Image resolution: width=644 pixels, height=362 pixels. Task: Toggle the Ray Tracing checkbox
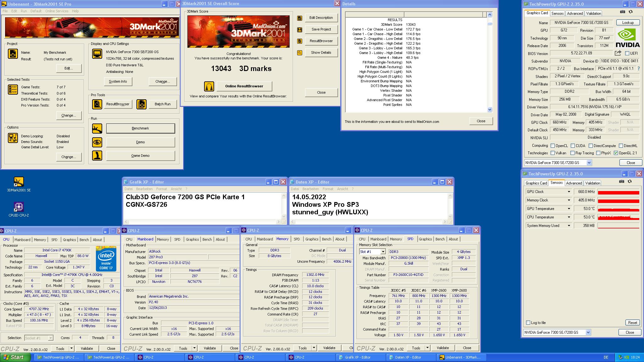tap(573, 153)
